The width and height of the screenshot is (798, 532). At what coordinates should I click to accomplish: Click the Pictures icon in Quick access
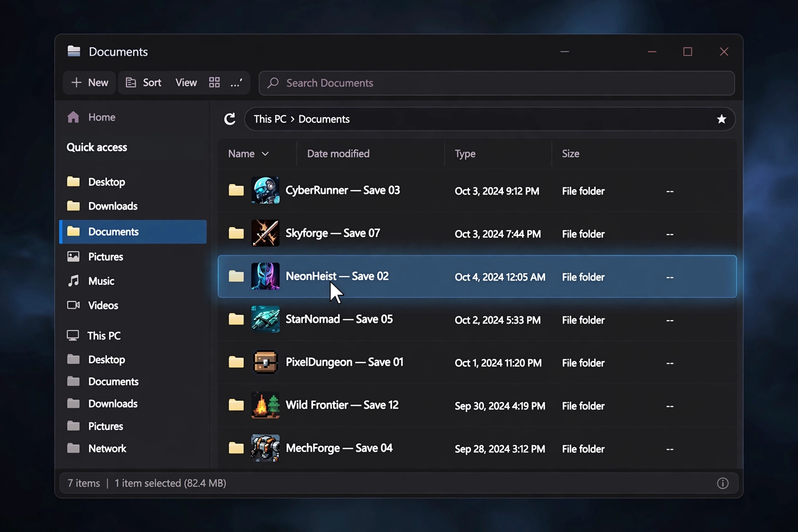tap(74, 256)
